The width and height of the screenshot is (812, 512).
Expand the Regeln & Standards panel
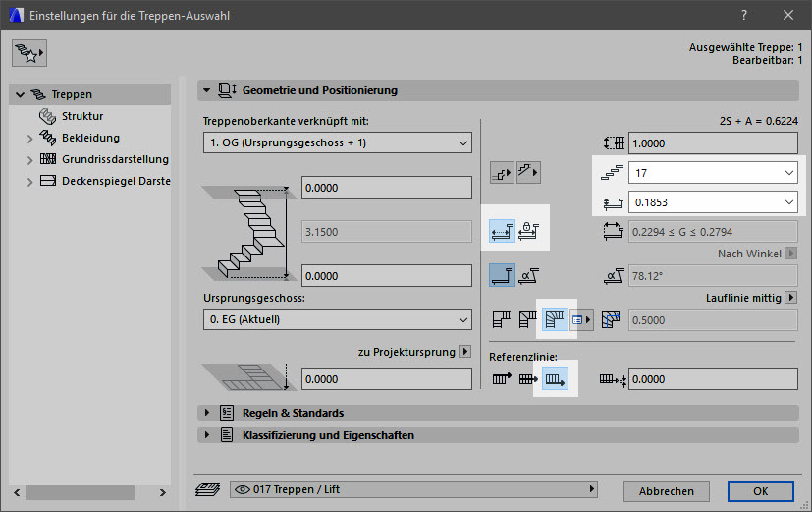tap(206, 413)
